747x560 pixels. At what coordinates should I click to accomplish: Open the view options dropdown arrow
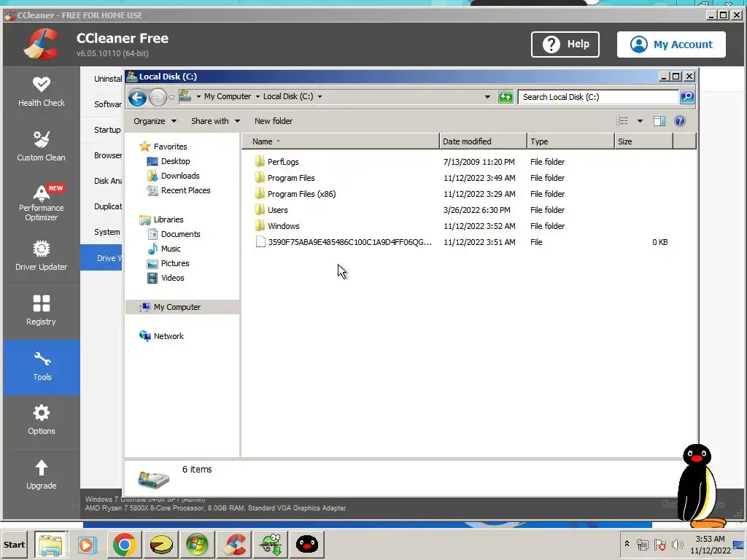640,121
